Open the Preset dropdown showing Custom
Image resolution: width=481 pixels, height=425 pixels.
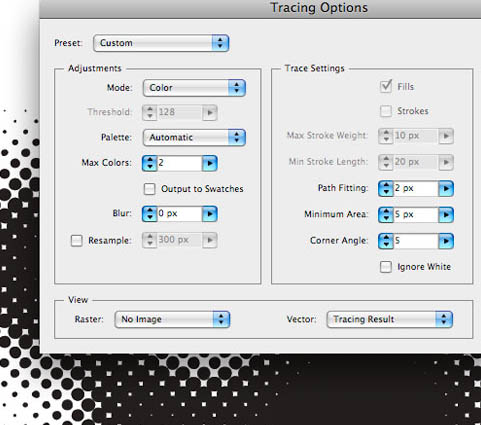[x=161, y=43]
